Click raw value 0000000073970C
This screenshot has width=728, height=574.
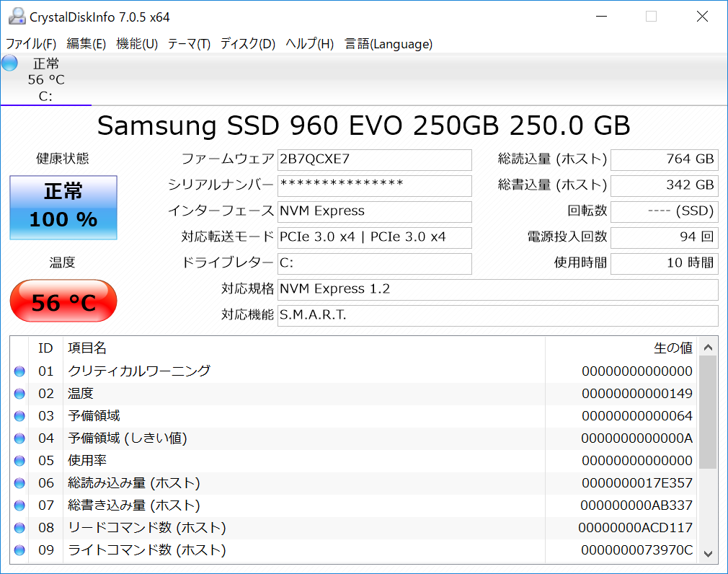[637, 550]
